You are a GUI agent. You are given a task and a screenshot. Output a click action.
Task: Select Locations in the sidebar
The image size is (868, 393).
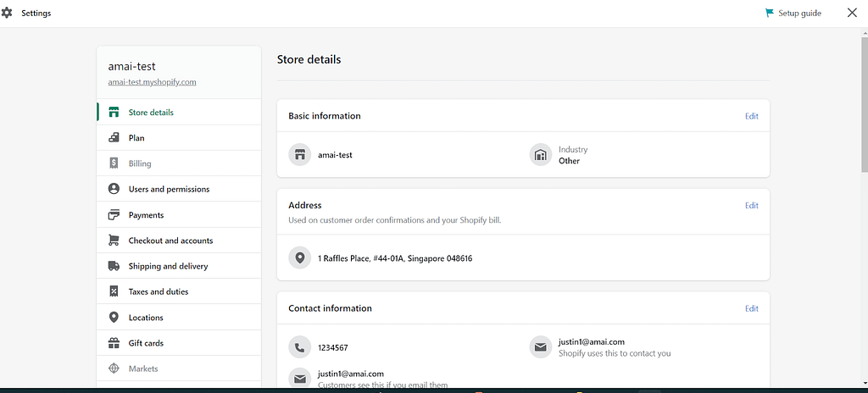[179, 317]
